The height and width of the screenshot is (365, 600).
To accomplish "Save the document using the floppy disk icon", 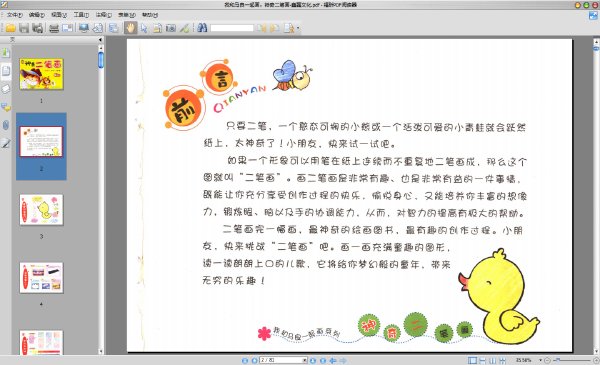I will [24, 28].
